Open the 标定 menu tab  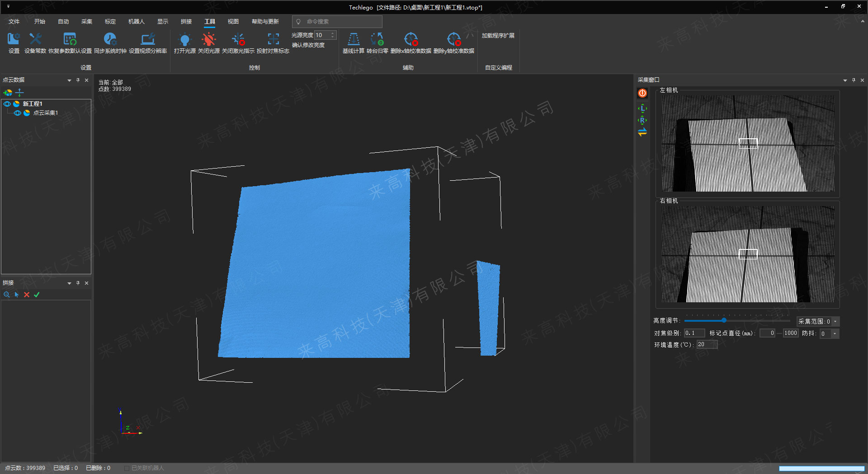pyautogui.click(x=110, y=22)
